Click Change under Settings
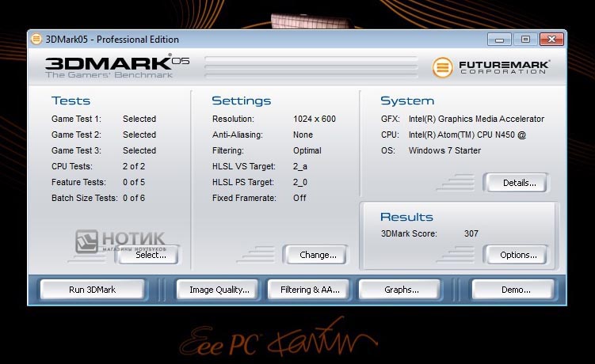Image resolution: width=595 pixels, height=364 pixels. [x=318, y=255]
